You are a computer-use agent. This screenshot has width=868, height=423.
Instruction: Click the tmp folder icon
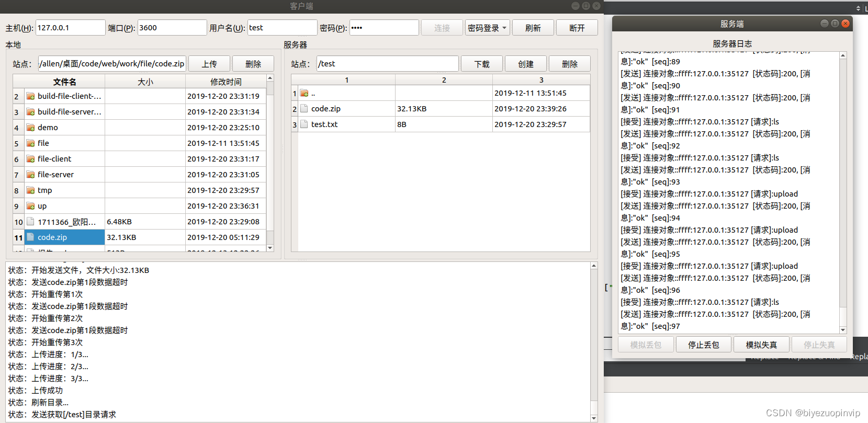click(x=30, y=190)
